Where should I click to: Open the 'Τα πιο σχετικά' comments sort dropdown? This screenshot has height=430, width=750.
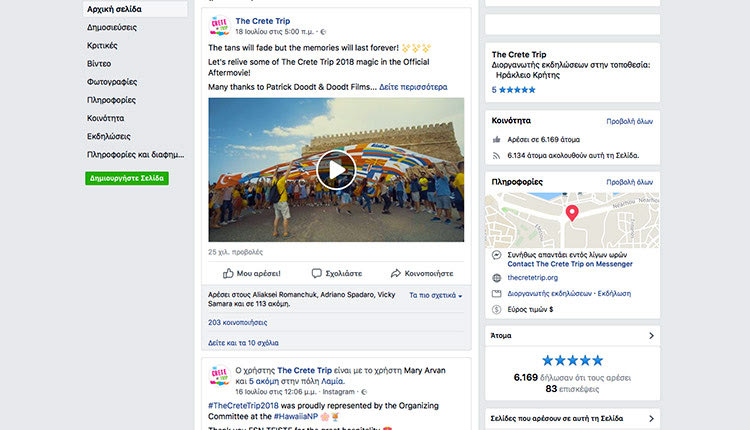[x=436, y=296]
